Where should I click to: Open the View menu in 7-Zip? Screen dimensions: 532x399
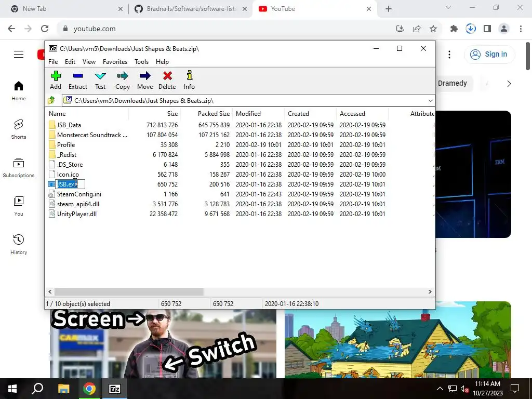(x=89, y=62)
